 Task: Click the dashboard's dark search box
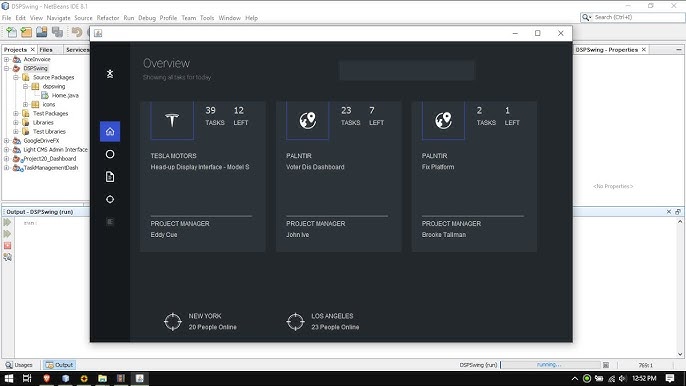click(407, 70)
